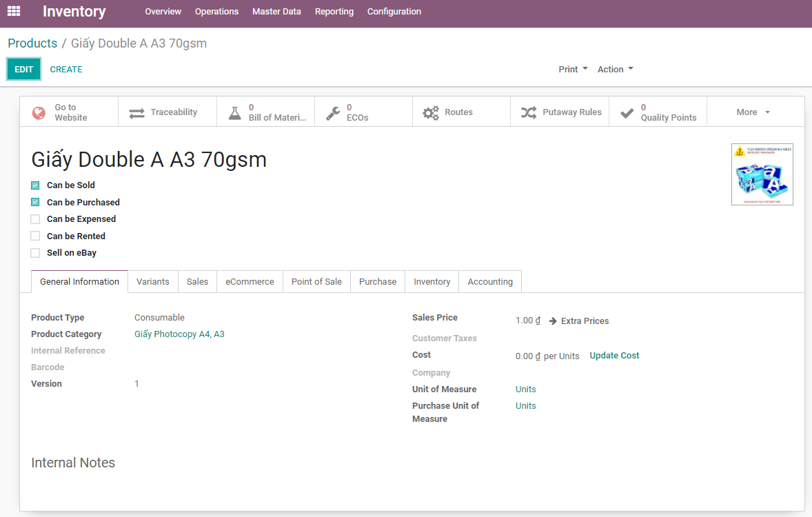Click the Consumable product type value
812x517 pixels.
point(159,318)
